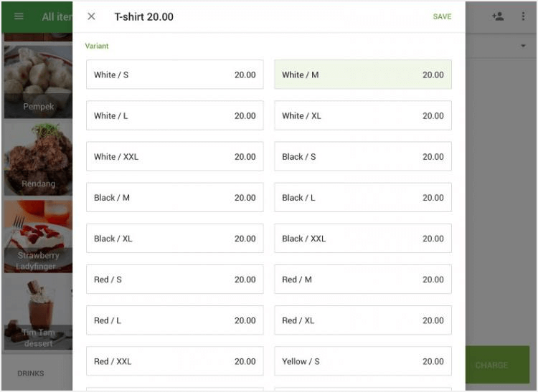Viewport: 538px width, 392px height.
Task: Expand the dropdown arrow below the toolbar
Action: click(522, 47)
